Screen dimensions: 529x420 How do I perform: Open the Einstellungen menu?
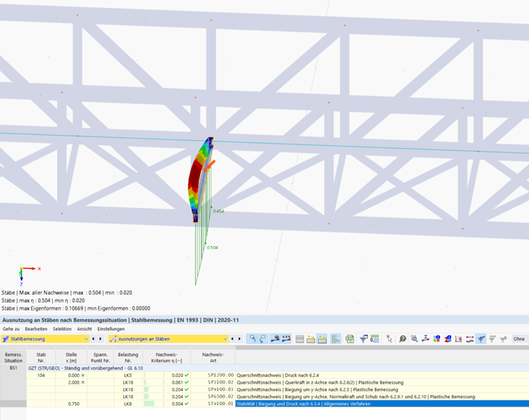coord(111,329)
